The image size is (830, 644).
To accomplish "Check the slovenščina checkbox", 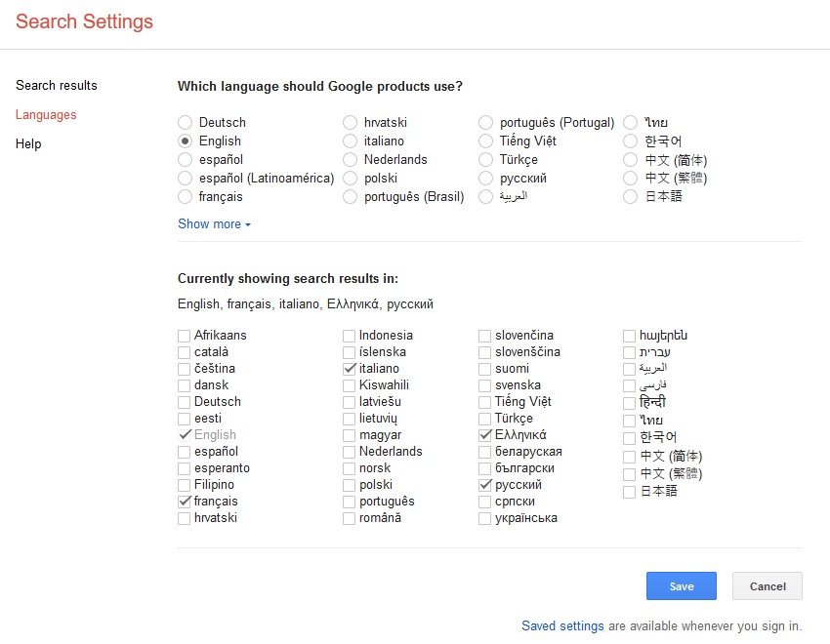I will [x=484, y=352].
